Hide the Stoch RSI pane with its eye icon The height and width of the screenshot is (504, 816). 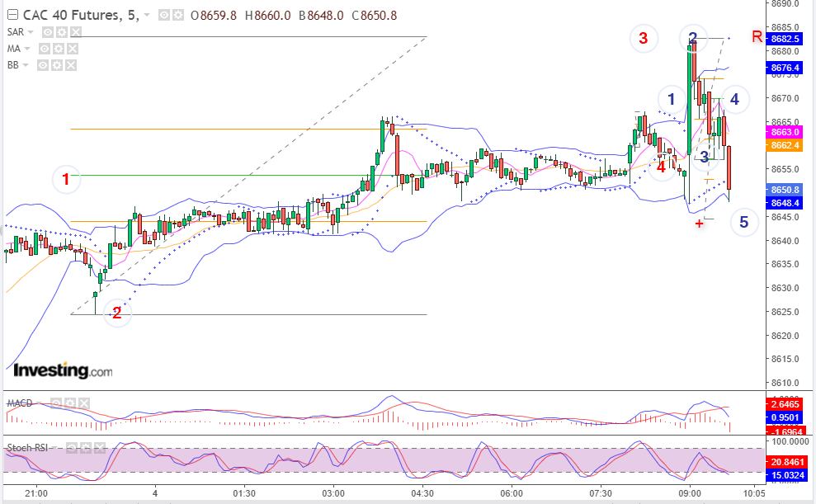[72, 448]
